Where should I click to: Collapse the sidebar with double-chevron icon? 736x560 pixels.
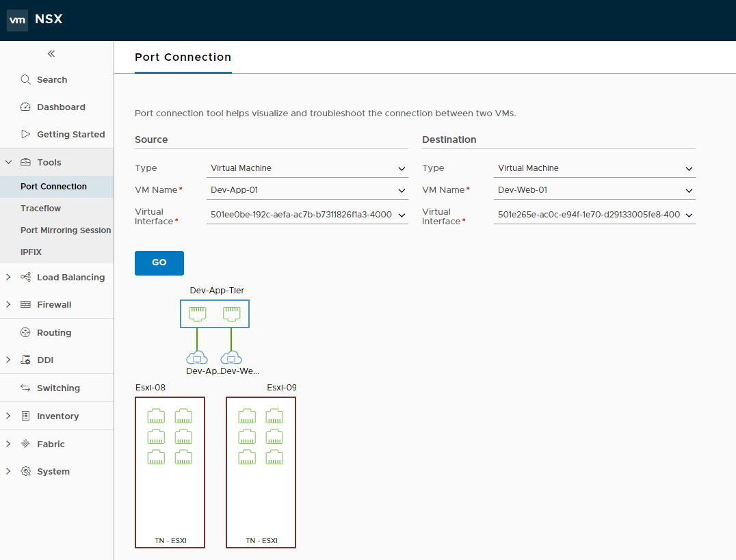(x=51, y=54)
